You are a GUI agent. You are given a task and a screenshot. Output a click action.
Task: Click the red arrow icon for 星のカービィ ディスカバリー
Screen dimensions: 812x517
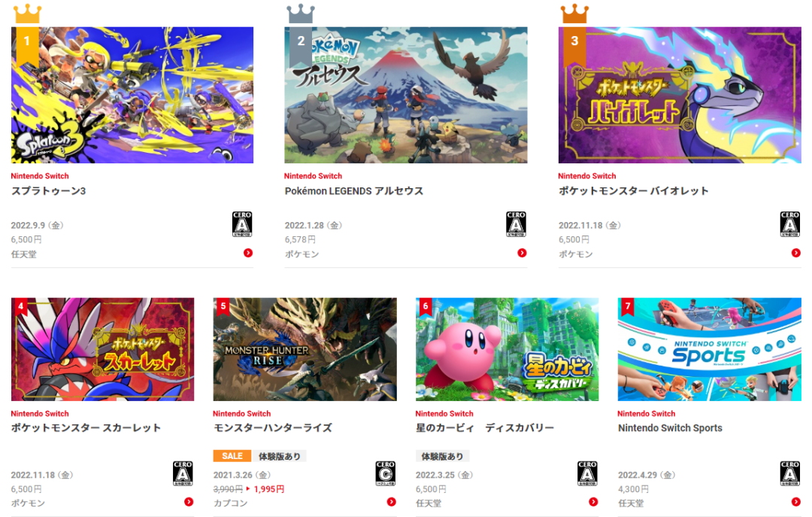pyautogui.click(x=593, y=502)
